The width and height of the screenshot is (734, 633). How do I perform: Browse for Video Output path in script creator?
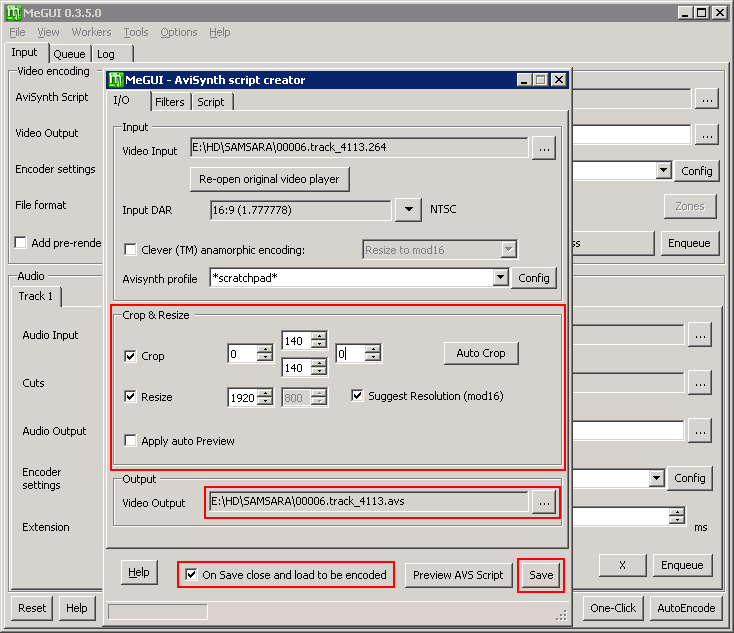[x=544, y=503]
